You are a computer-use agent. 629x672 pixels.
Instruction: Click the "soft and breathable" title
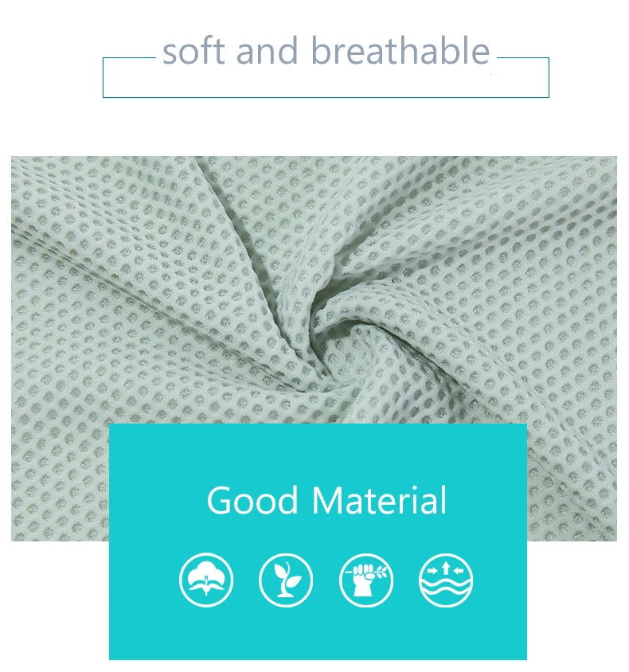326,51
